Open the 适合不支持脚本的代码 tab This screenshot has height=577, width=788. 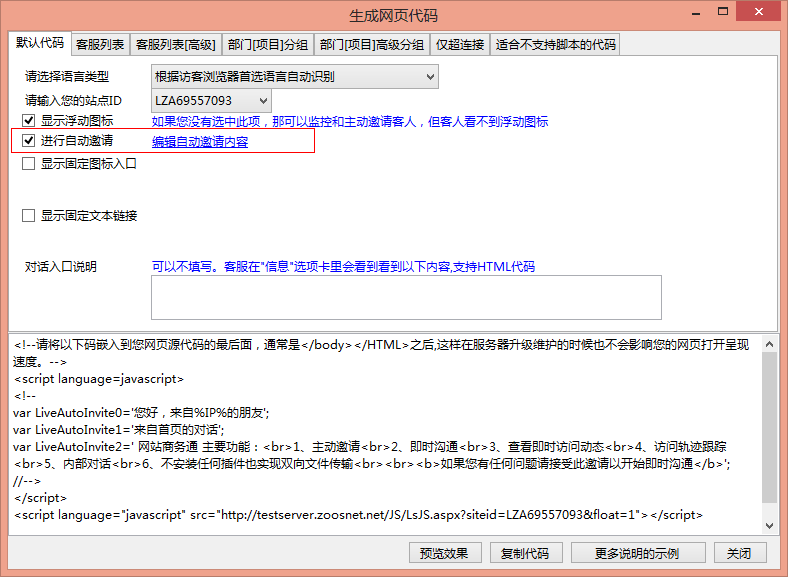[x=556, y=45]
